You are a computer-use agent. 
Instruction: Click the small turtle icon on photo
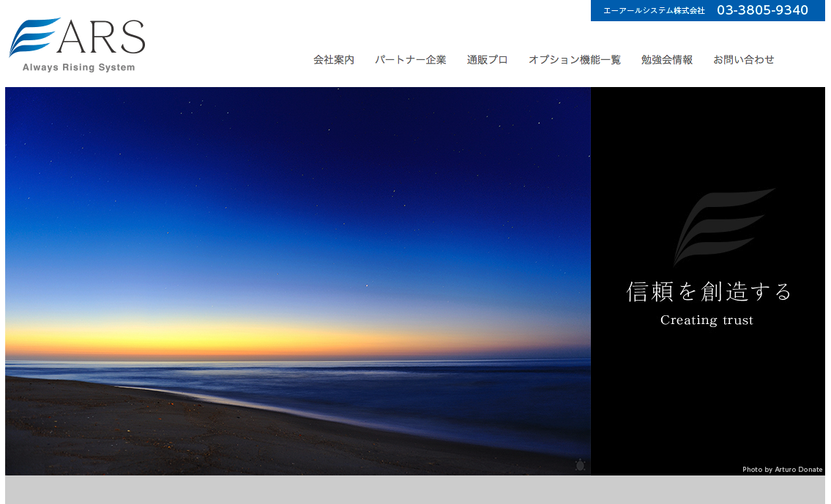580,465
